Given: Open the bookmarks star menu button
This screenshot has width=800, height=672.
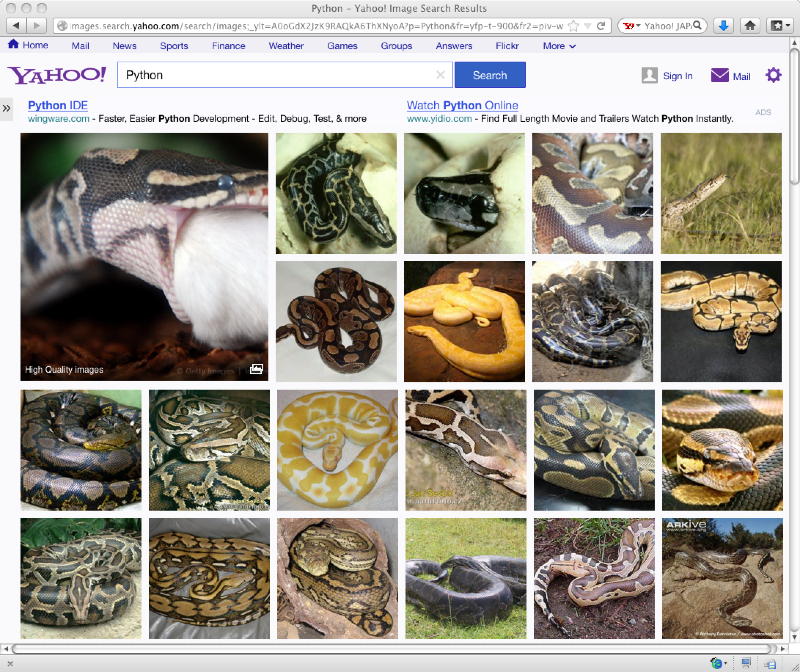Looking at the screenshot, I should tap(780, 26).
